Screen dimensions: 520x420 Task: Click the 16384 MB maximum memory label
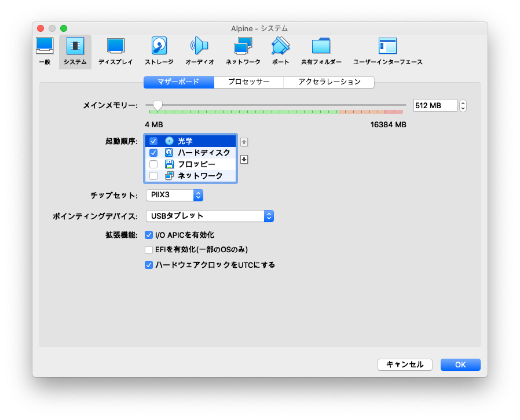pyautogui.click(x=389, y=125)
